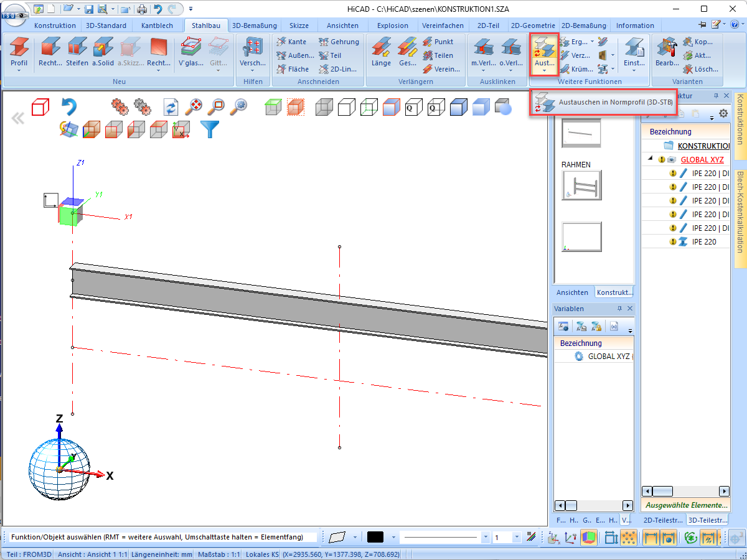Select the Länge lengthen tool
This screenshot has height=560, width=747.
tap(381, 51)
